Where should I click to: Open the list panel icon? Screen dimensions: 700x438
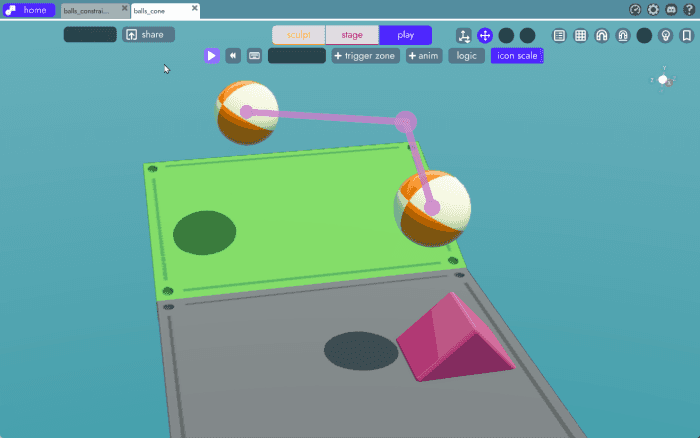pyautogui.click(x=559, y=35)
